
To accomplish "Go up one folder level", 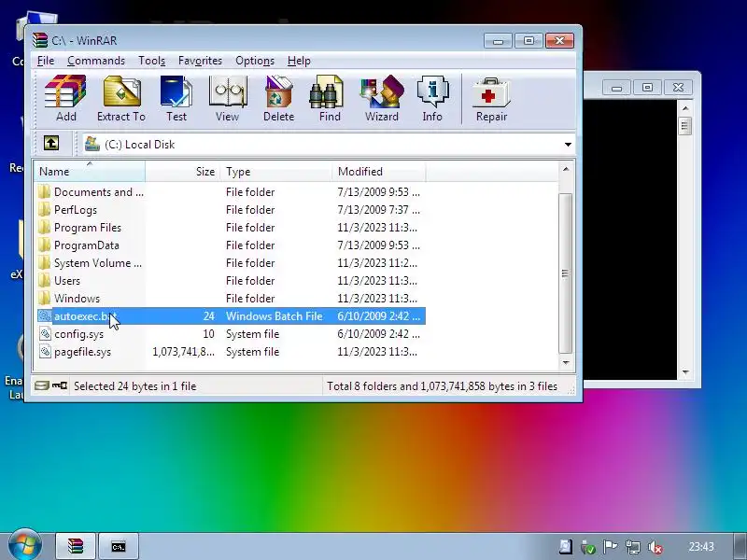I will click(x=51, y=143).
